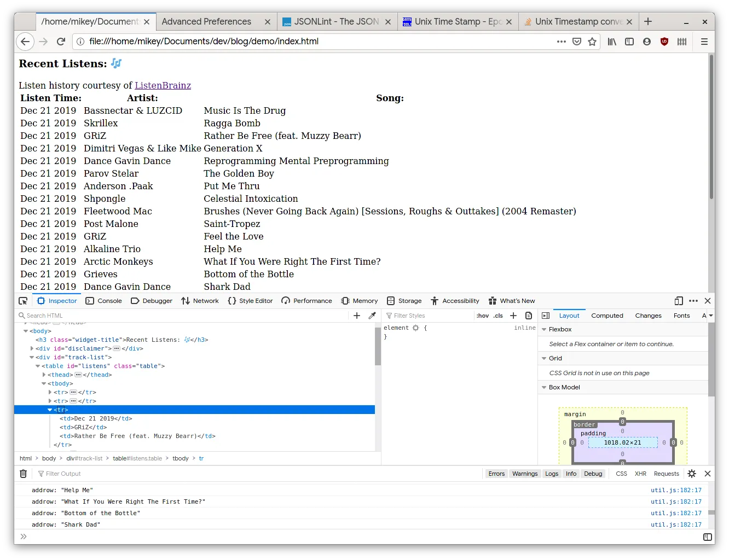Save the page to Pocket
Screen dimensions: 729x560
click(x=577, y=42)
